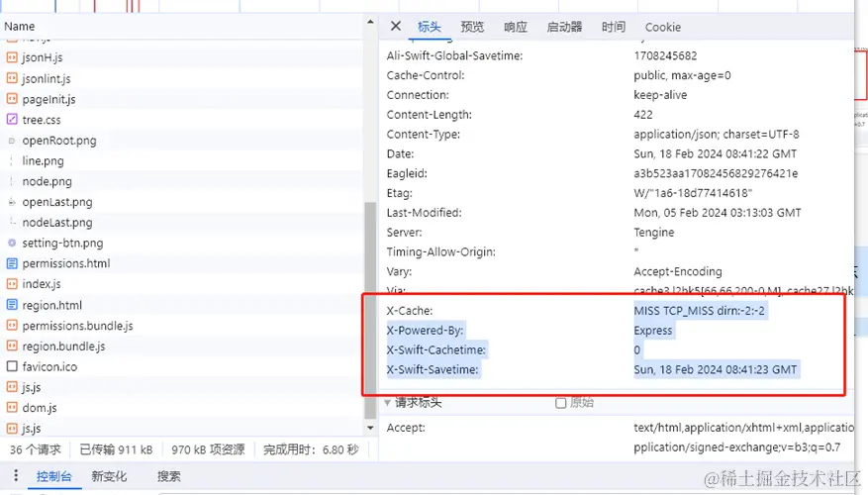This screenshot has width=868, height=495.
Task: Select the tree.css request
Action: coord(181,119)
